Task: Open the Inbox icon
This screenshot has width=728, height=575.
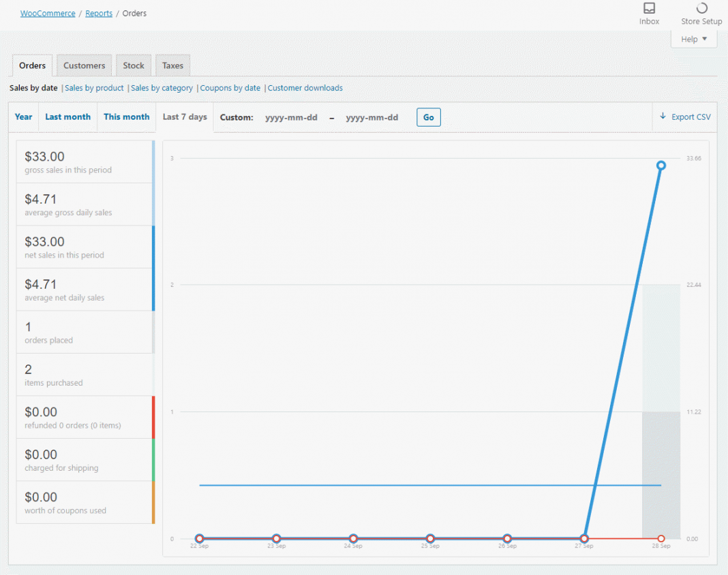Action: tap(649, 9)
